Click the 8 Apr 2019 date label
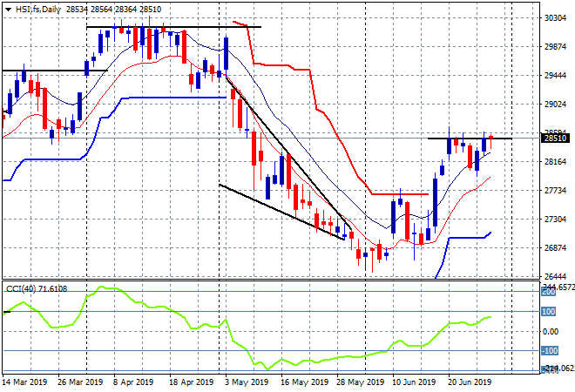575x392 pixels. coord(133,382)
